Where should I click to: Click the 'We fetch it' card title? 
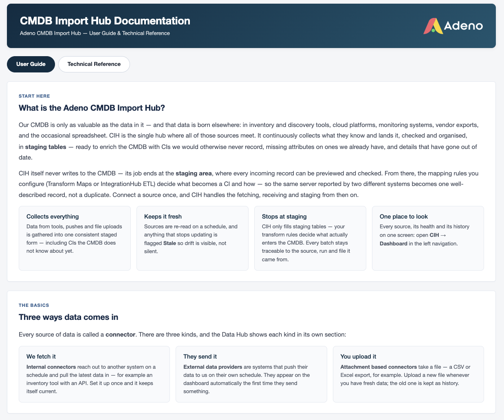[41, 357]
